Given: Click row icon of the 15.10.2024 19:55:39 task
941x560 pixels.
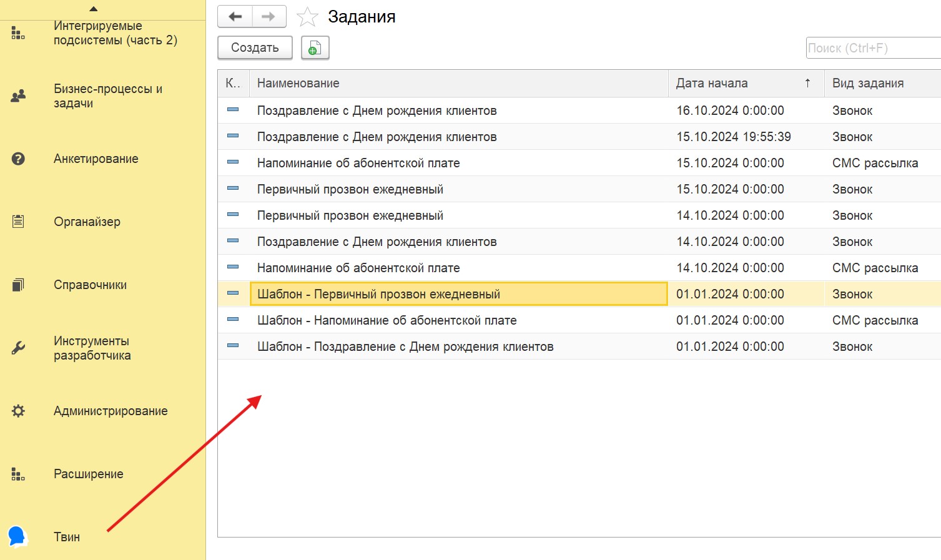Looking at the screenshot, I should pos(233,136).
